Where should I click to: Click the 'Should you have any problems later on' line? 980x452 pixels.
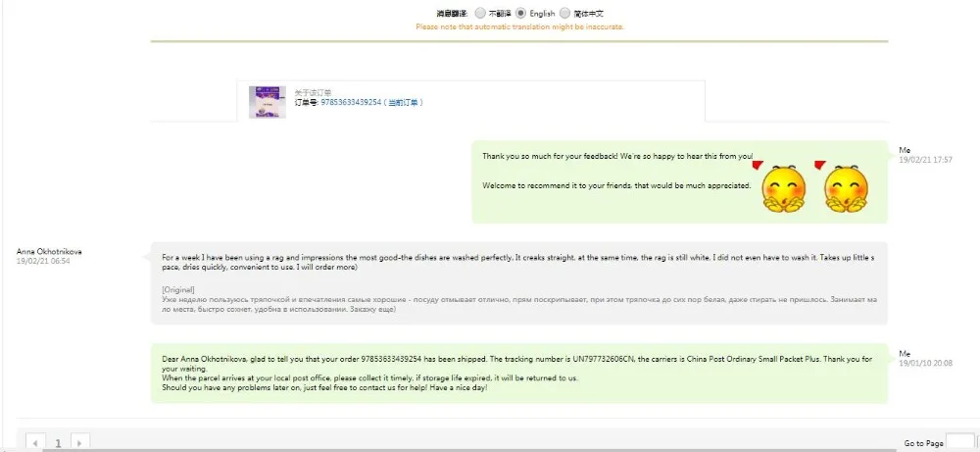click(x=324, y=387)
